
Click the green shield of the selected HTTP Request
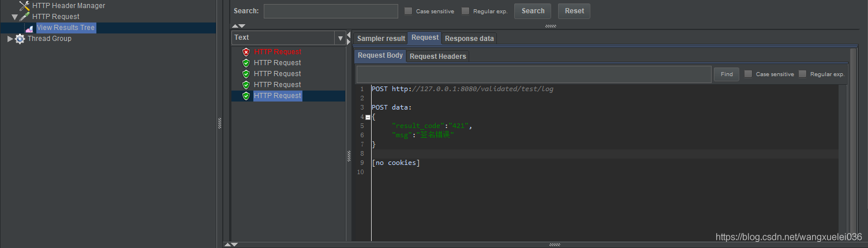point(246,96)
